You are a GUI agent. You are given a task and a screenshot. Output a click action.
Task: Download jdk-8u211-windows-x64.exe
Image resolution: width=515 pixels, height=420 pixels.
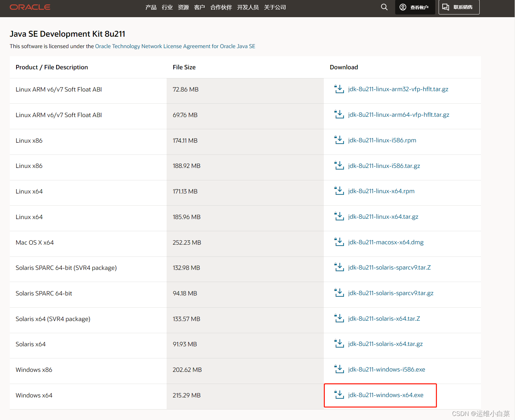[x=386, y=395]
